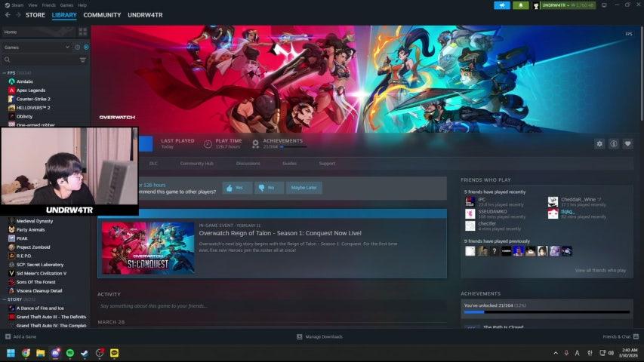Select Oblivity in the library list
Viewport: 644px width, 362px height.
tap(24, 116)
